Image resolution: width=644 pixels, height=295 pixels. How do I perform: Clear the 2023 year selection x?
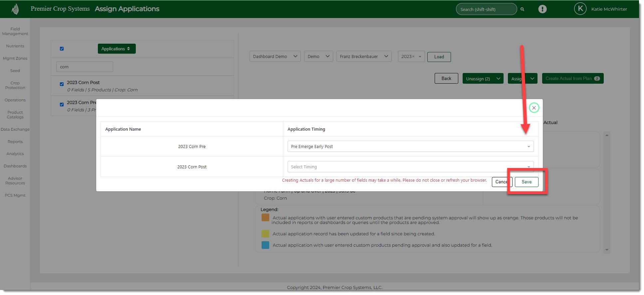point(413,57)
